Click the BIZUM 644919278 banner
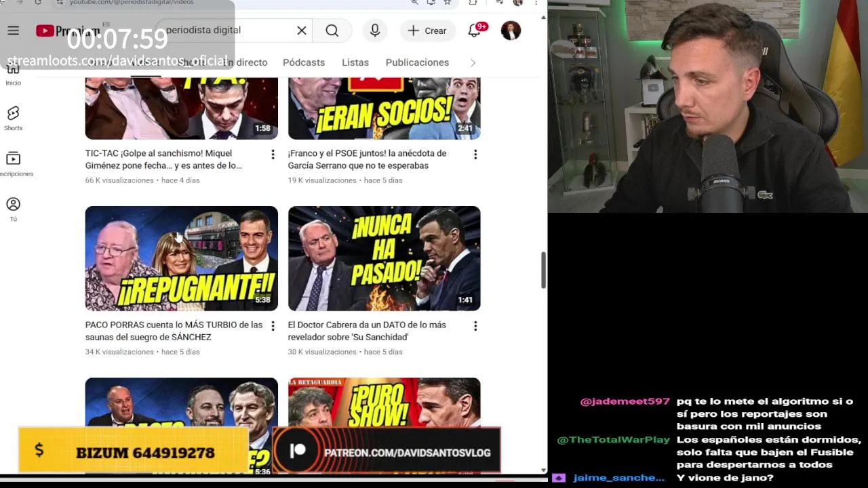The image size is (868, 488). [x=133, y=450]
